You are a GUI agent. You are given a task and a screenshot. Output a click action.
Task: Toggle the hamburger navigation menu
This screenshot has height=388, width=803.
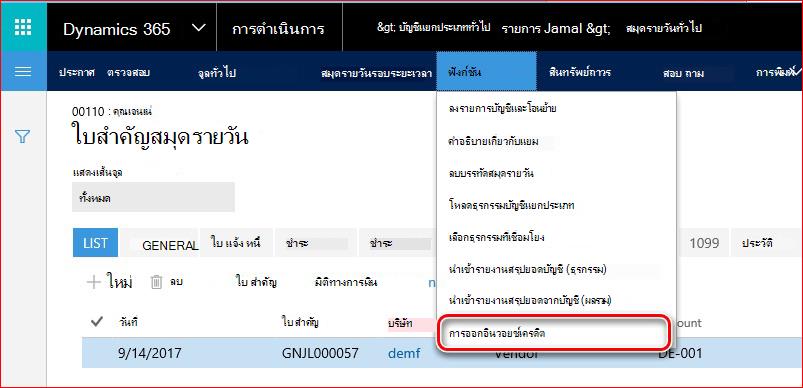(23, 71)
